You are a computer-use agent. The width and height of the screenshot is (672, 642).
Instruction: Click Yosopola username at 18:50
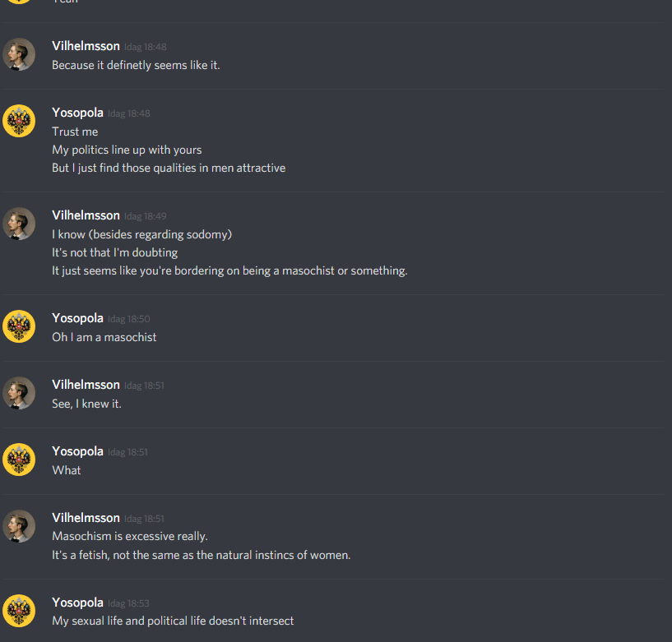tap(77, 318)
